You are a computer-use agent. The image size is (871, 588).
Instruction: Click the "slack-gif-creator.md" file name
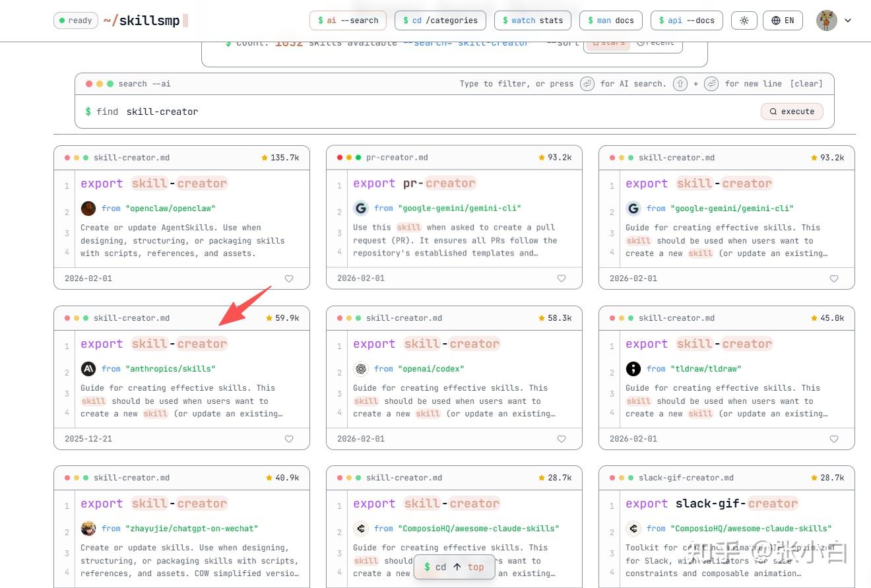pos(686,478)
